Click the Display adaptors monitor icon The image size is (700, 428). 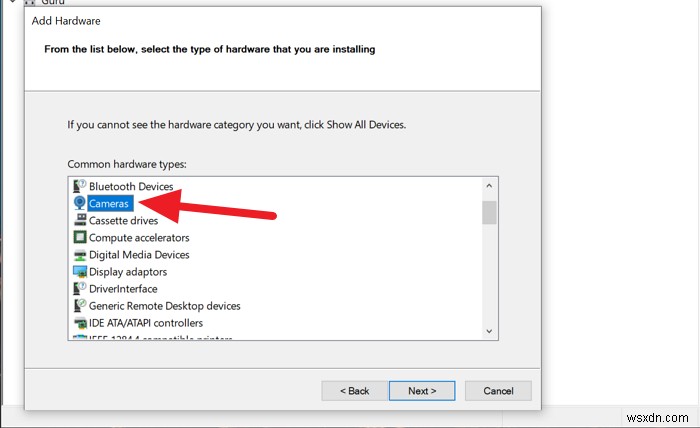click(80, 271)
